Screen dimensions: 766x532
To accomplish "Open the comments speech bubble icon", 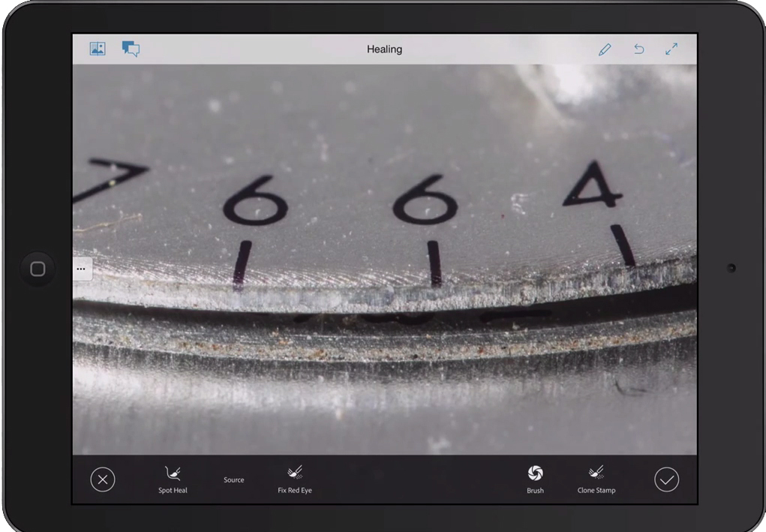I will point(131,49).
